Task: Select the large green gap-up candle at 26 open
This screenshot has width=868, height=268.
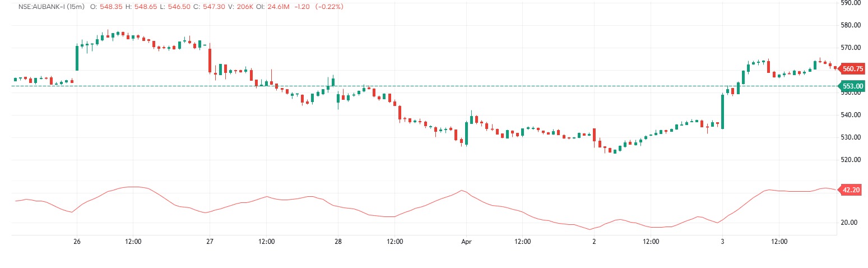Action: click(77, 58)
